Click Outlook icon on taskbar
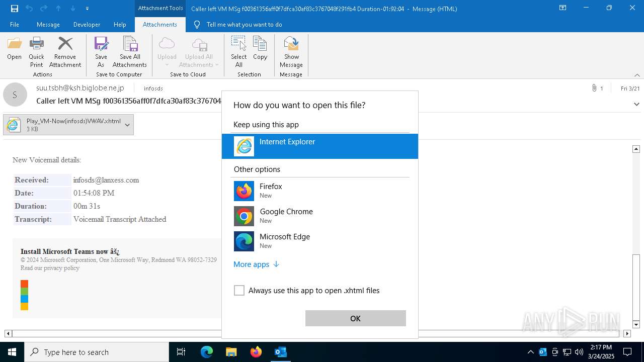 coord(280,352)
